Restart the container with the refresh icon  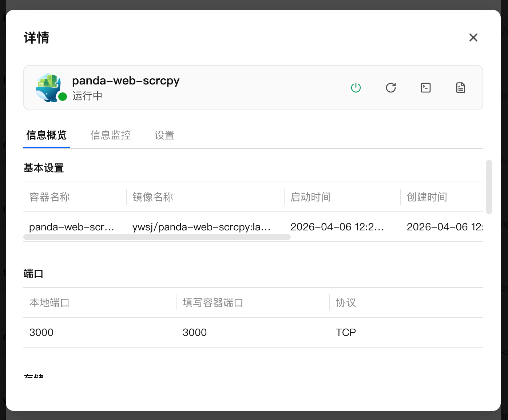tap(390, 88)
